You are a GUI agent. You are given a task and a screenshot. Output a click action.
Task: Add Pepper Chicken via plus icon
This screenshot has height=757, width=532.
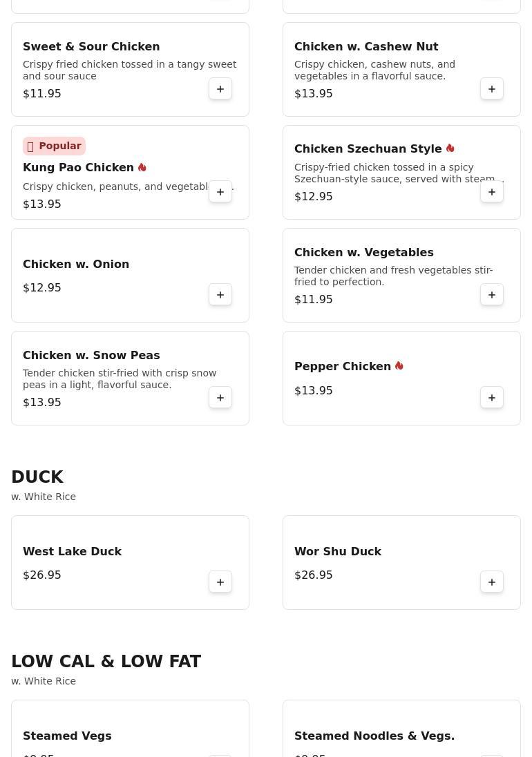pyautogui.click(x=491, y=397)
